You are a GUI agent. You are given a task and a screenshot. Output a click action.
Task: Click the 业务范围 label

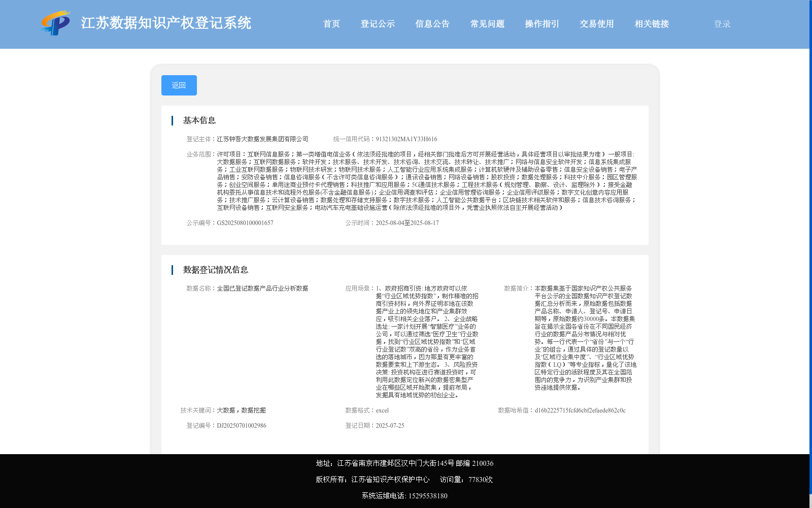pos(201,154)
